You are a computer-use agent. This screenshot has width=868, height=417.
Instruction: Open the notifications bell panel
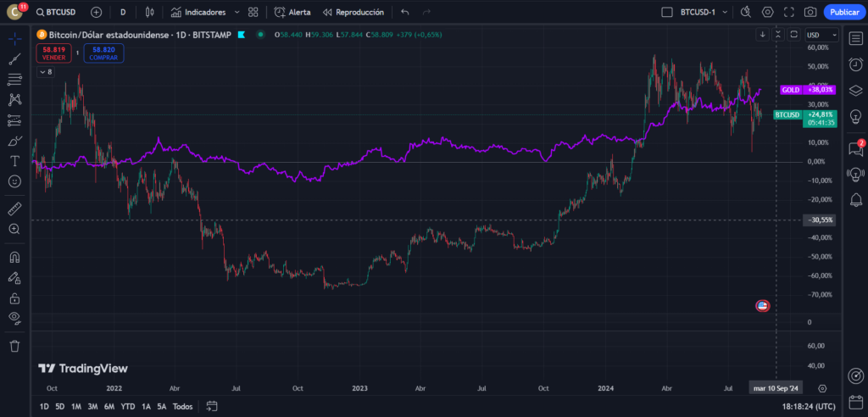tap(855, 200)
